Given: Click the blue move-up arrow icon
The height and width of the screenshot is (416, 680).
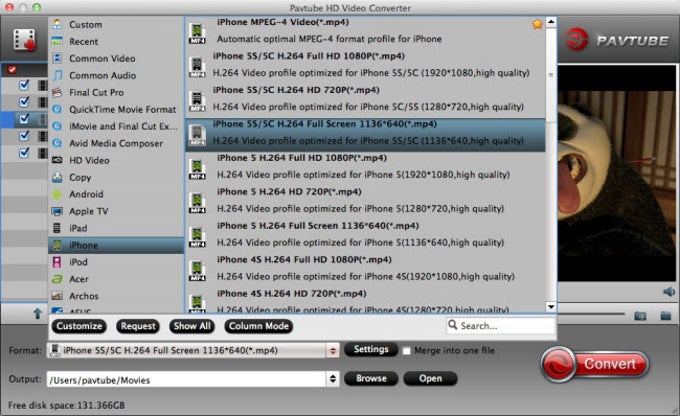Looking at the screenshot, I should tap(38, 313).
